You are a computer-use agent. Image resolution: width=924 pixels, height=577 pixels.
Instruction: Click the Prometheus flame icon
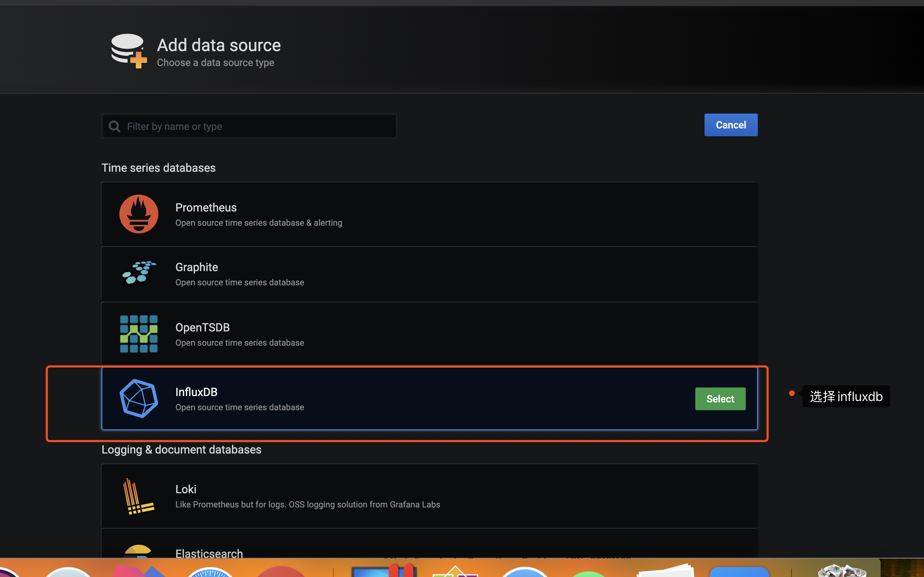138,214
